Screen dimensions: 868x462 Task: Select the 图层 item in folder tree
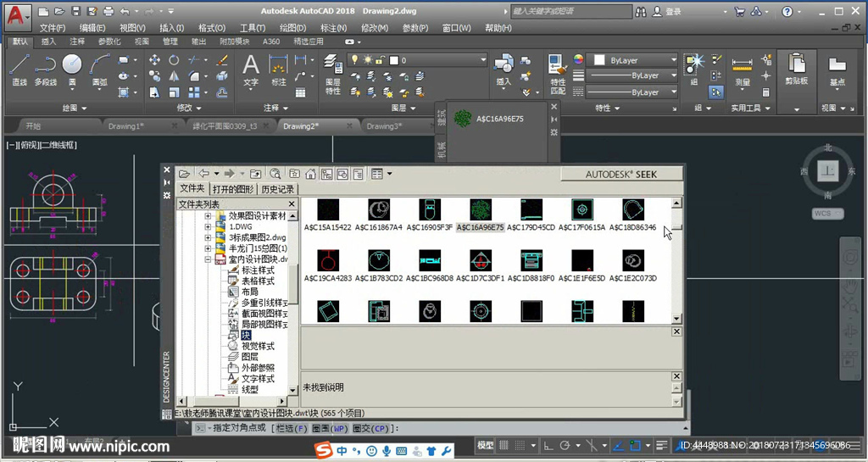pos(250,357)
